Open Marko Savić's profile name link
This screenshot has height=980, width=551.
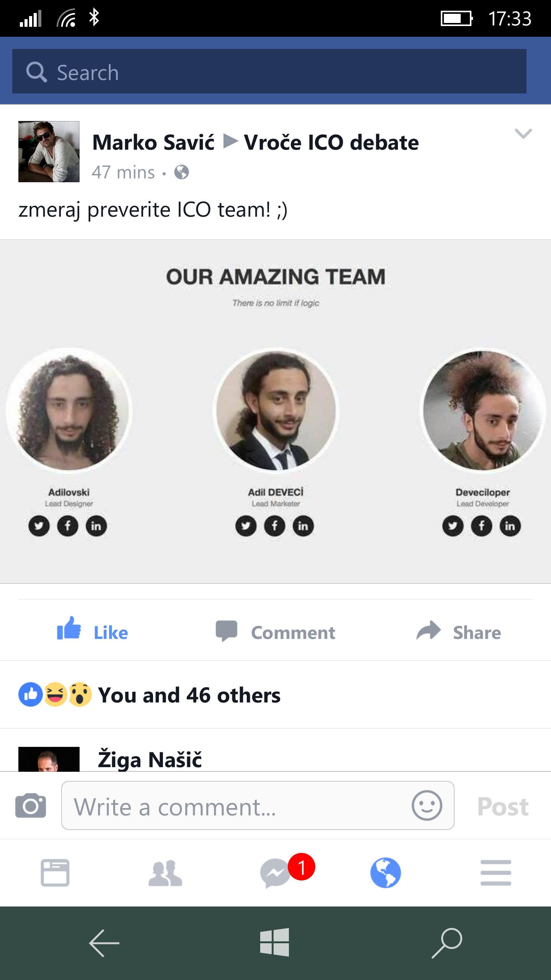point(153,142)
